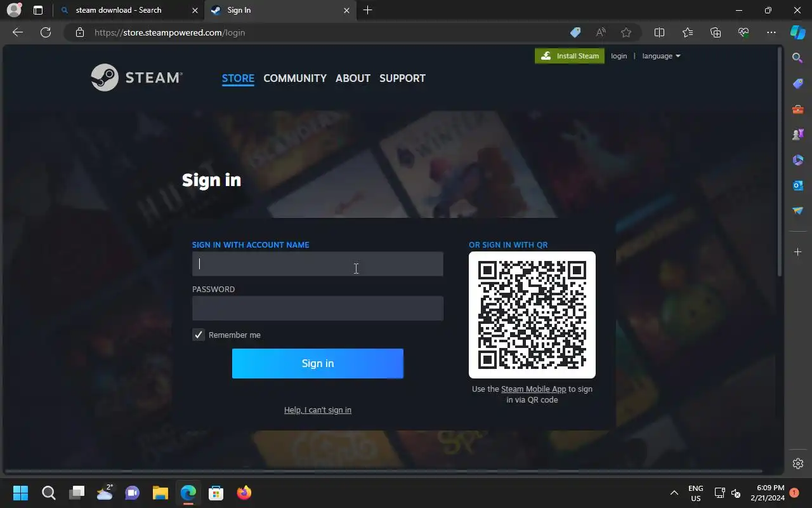Open Edge Settings and more ellipsis

click(771, 32)
